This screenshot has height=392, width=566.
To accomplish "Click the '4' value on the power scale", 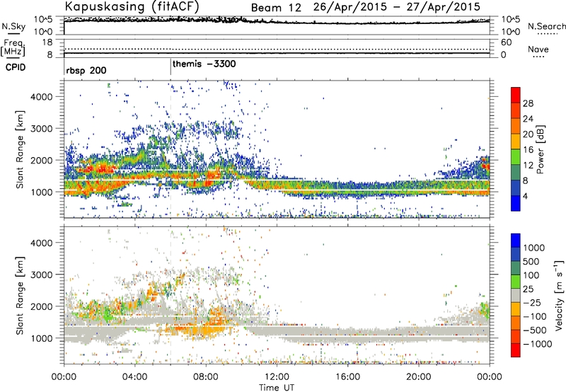I will (526, 197).
